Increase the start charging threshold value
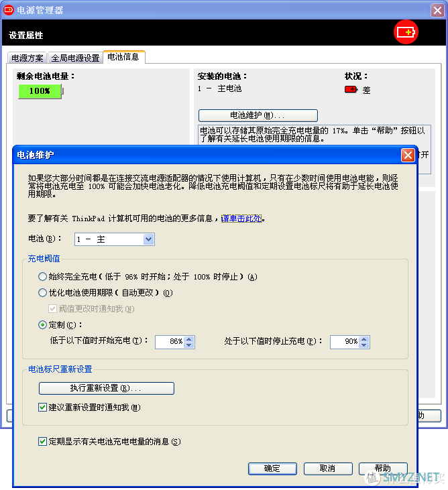Viewport: 448px width, 490px height. pos(189,339)
